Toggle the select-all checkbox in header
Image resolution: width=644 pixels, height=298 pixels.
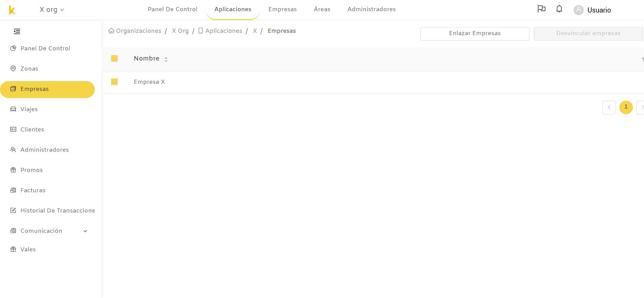[114, 58]
